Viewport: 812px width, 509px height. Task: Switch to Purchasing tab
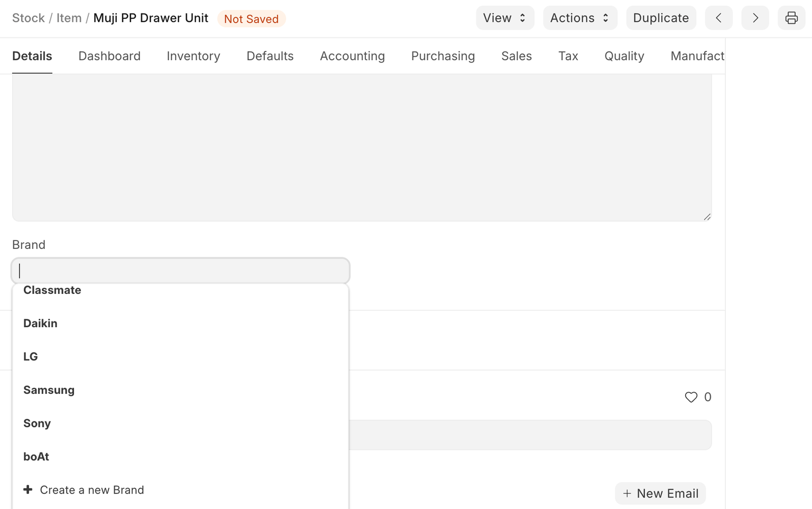pyautogui.click(x=442, y=56)
